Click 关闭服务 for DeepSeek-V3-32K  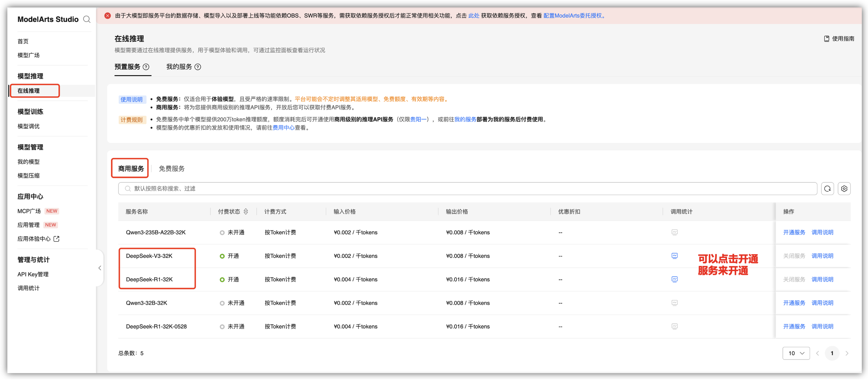(794, 256)
